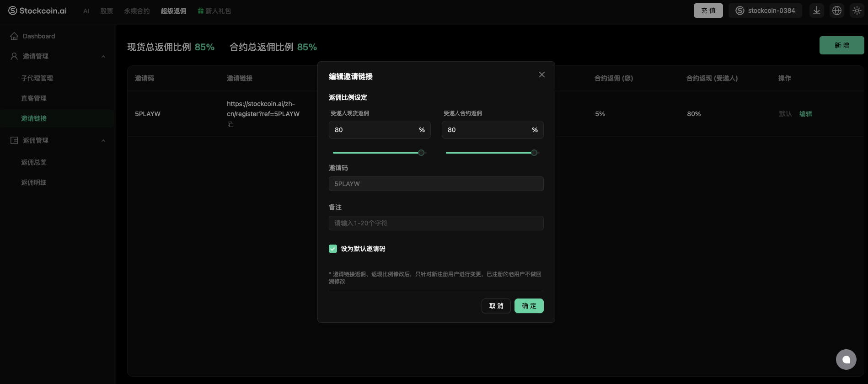Go to 直客管理 in sidebar
This screenshot has height=384, width=868.
tap(34, 98)
